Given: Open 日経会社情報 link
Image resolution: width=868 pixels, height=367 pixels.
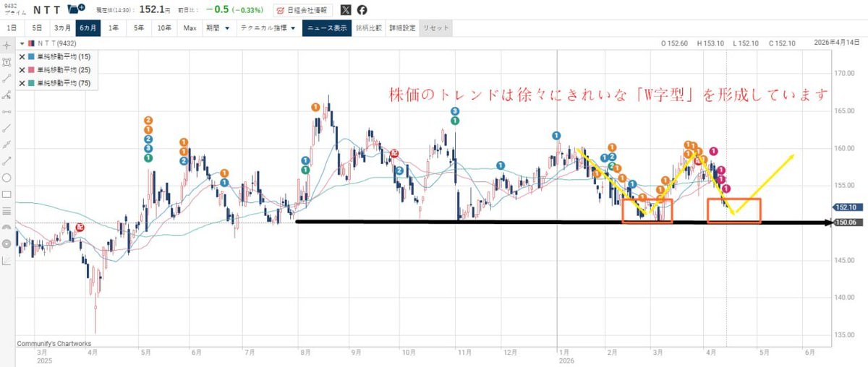Looking at the screenshot, I should (x=303, y=10).
